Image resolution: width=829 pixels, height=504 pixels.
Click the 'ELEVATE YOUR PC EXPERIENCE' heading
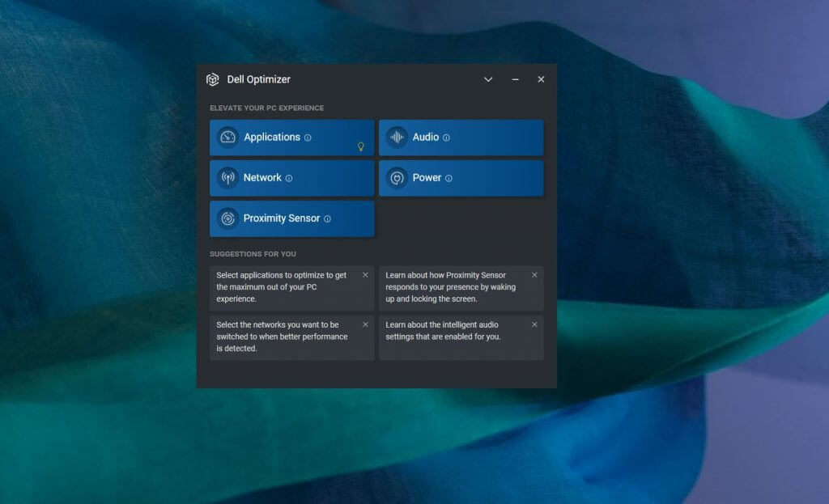[267, 108]
